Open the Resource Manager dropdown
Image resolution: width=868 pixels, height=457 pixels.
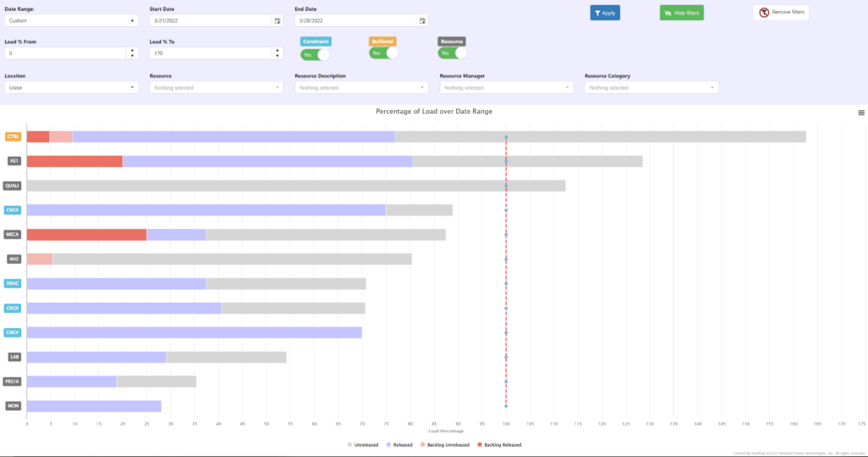tap(506, 87)
